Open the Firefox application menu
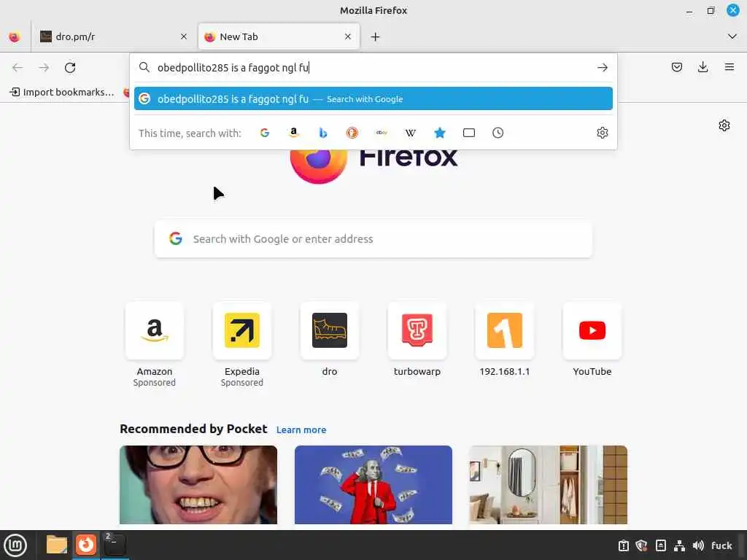This screenshot has width=747, height=560. [729, 67]
